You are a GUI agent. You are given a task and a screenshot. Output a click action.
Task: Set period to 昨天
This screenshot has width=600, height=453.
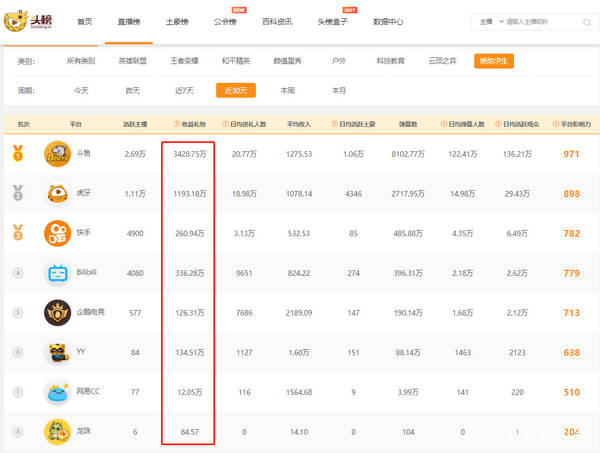[x=132, y=91]
